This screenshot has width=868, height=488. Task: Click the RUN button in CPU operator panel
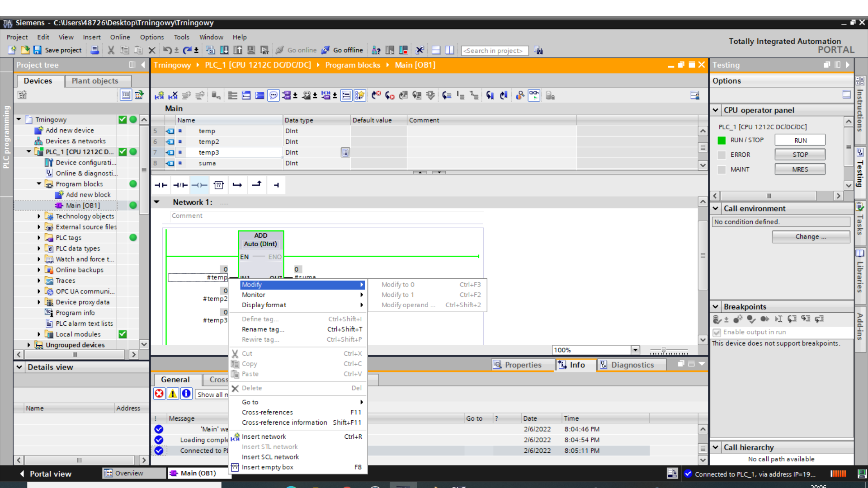pos(800,140)
